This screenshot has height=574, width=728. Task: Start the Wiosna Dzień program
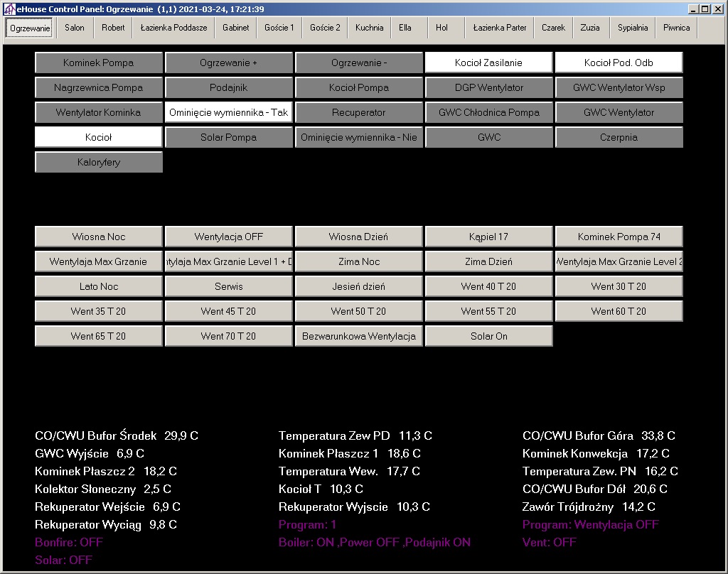tap(358, 237)
